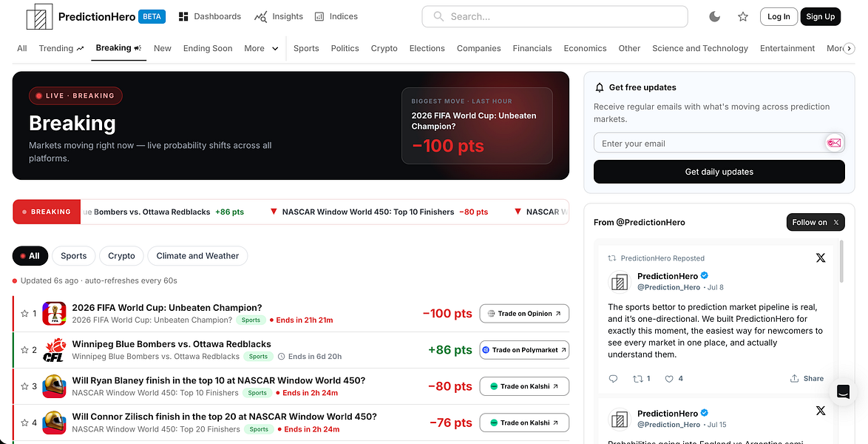Click Trade on Kalshi for Connor Zilisch
868x444 pixels.
[x=524, y=423]
